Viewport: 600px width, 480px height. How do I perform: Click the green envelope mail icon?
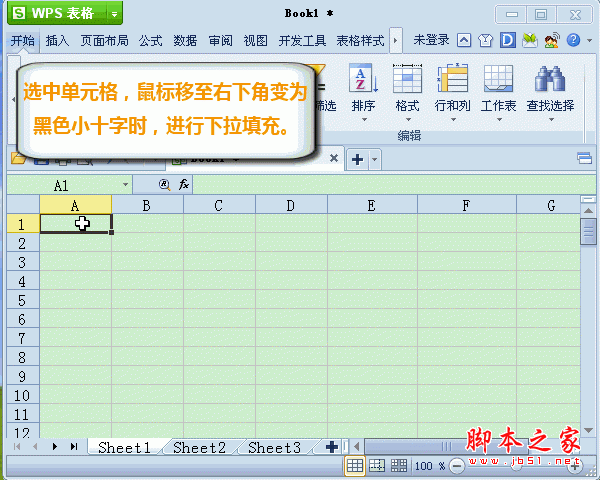tap(530, 40)
